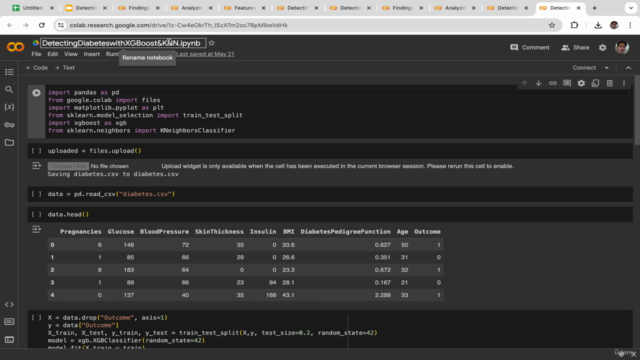
Task: Open the Command palette icon
Action: 9,322
